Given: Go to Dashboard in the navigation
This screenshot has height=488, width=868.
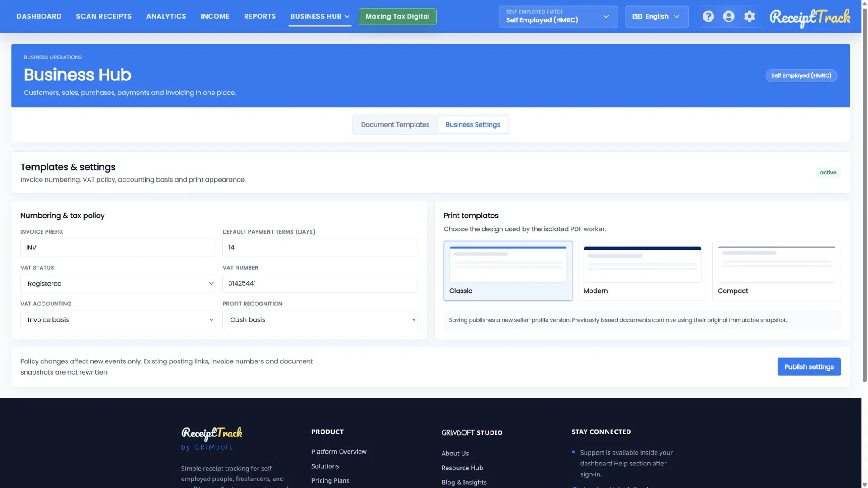Looking at the screenshot, I should click(x=39, y=17).
